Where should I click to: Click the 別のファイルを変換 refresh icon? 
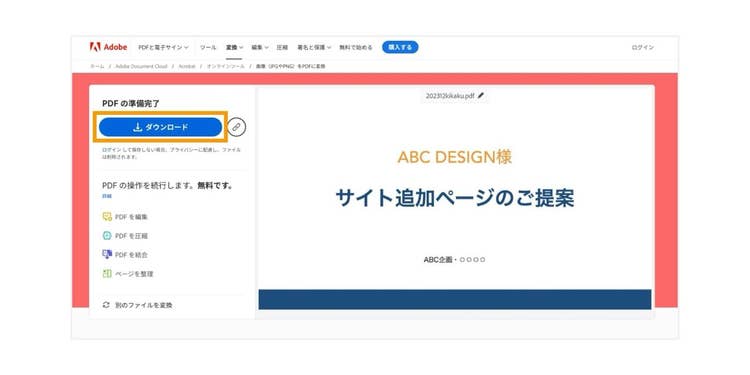[x=106, y=305]
